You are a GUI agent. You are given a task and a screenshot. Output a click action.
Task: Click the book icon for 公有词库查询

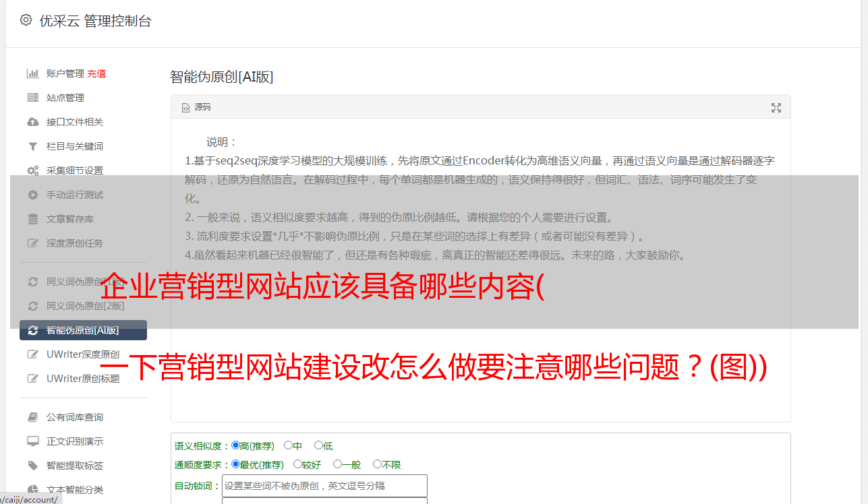(32, 417)
